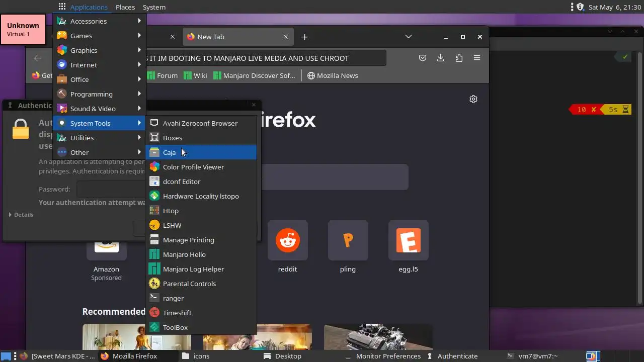Expand the Accessories category
The width and height of the screenshot is (644, 362).
(x=100, y=21)
